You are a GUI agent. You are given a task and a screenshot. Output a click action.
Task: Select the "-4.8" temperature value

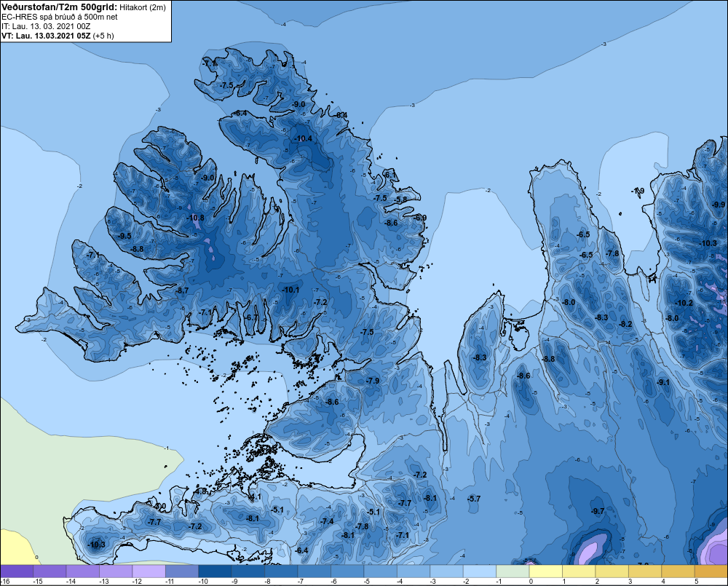point(201,491)
